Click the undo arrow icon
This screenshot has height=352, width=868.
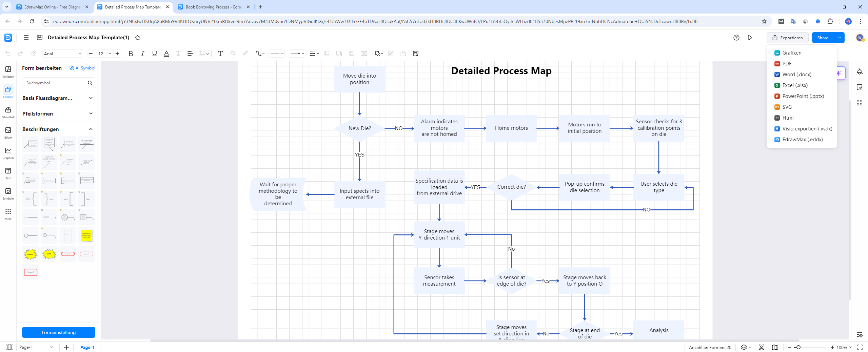point(8,54)
